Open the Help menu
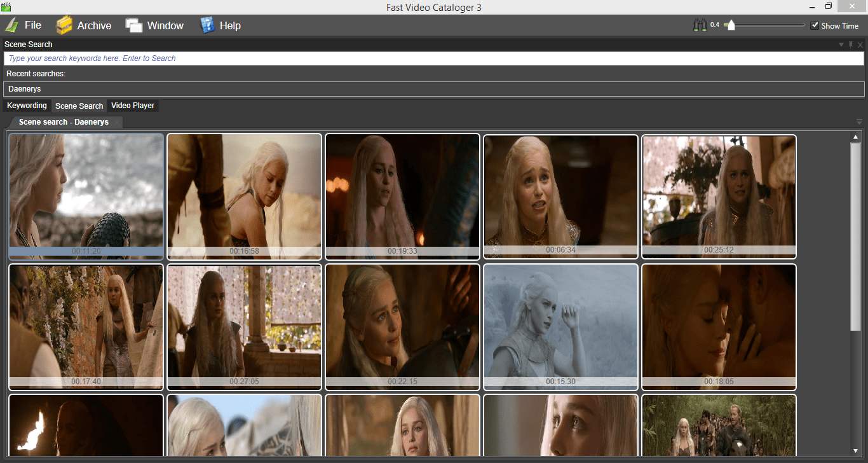868x463 pixels. tap(220, 25)
